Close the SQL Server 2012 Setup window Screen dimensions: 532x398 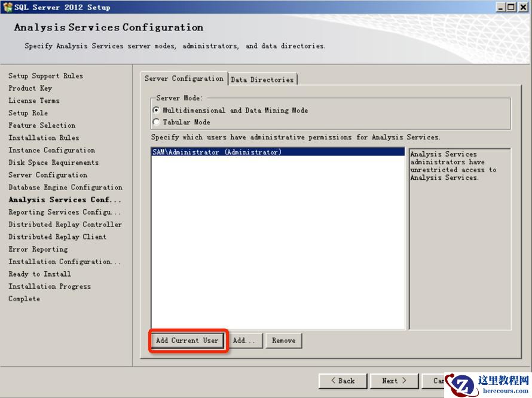pos(523,7)
